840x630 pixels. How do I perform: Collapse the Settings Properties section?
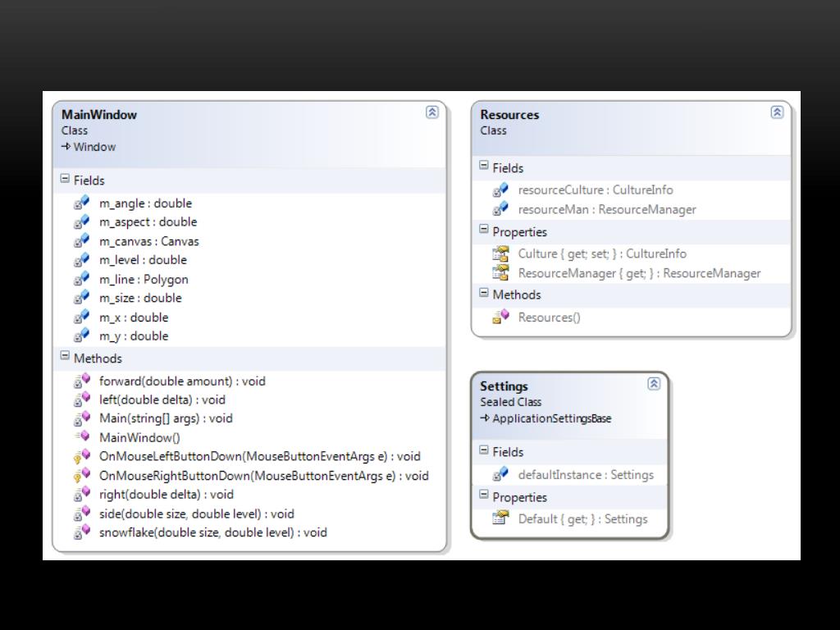tap(484, 495)
